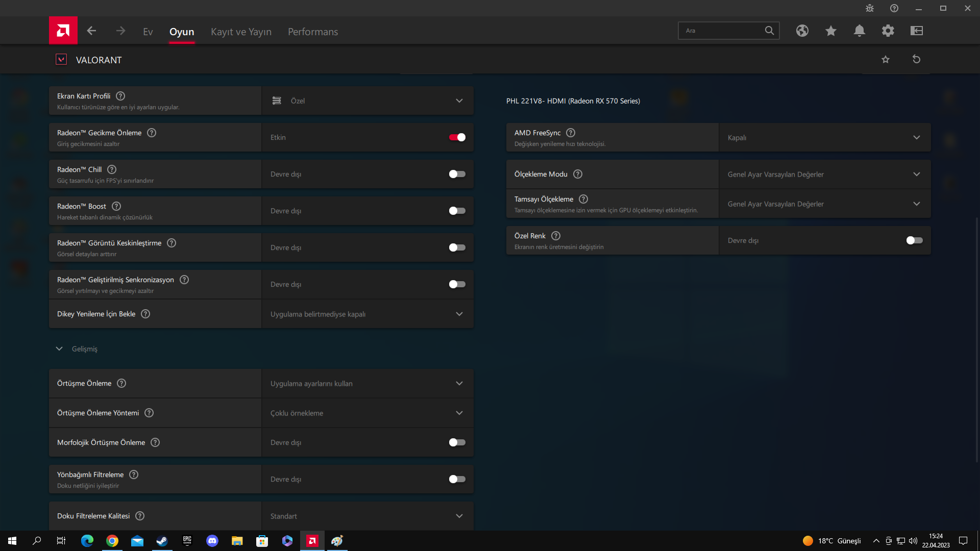Turn on Özel Renk toggle
Viewport: 980px width, 551px height.
914,240
